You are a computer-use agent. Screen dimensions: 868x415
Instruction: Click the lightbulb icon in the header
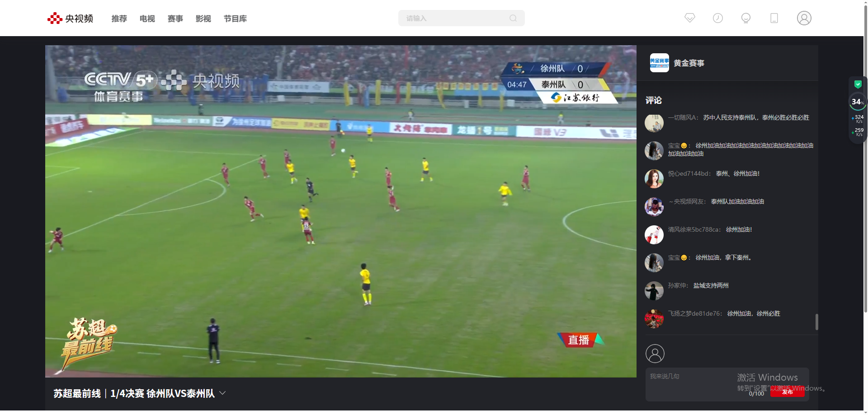point(746,18)
